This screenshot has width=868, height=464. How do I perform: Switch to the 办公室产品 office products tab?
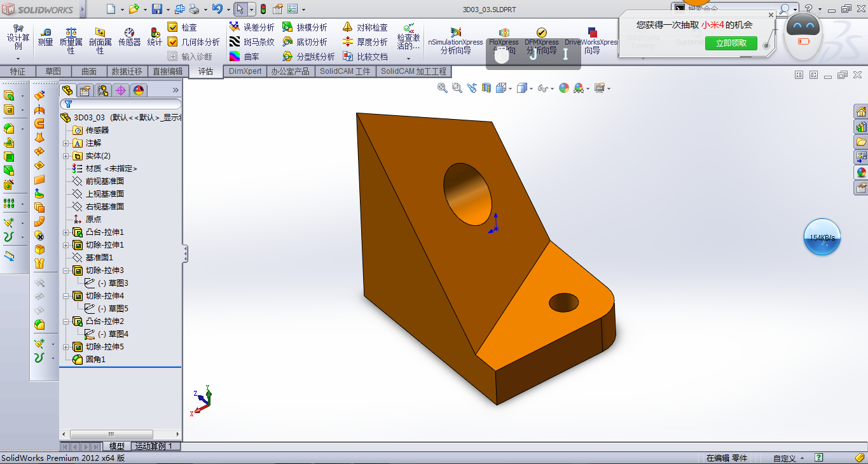[x=290, y=71]
